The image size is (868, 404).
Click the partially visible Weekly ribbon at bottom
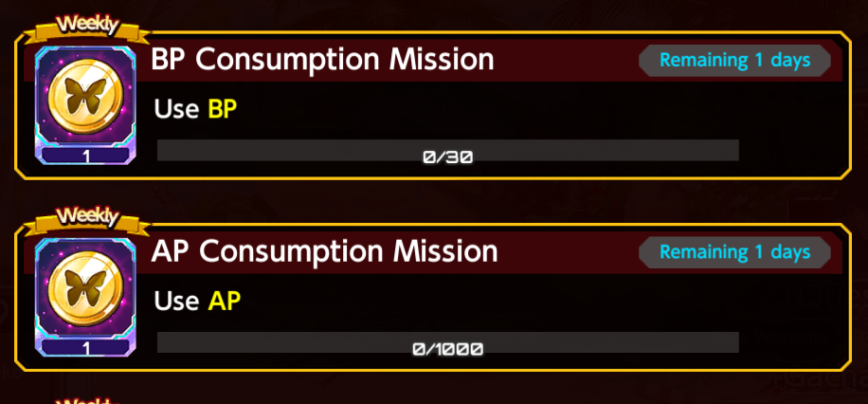tap(87, 399)
